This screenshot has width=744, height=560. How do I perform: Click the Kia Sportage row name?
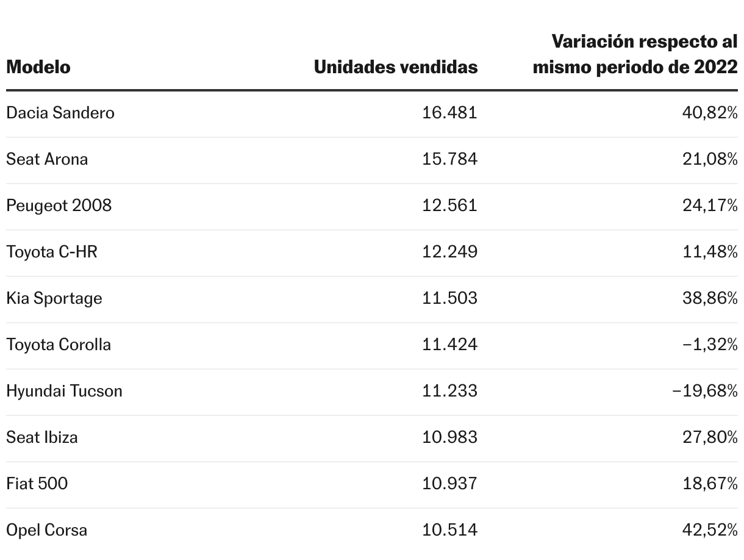pos(54,298)
